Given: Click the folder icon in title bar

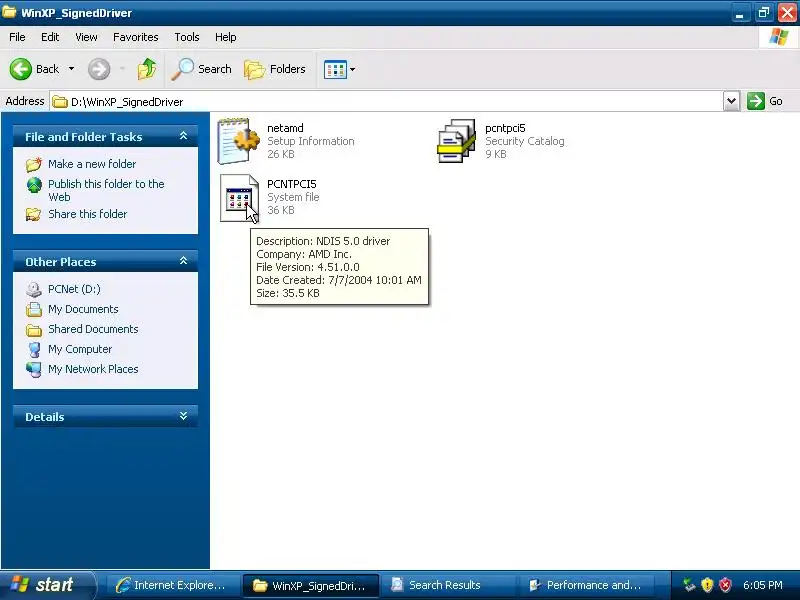Looking at the screenshot, I should (9, 12).
